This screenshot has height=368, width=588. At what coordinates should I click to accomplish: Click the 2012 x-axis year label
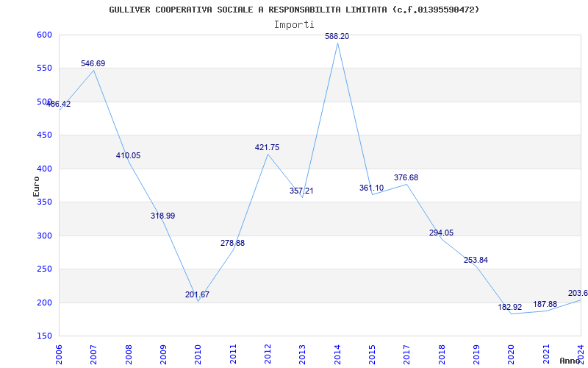pos(268,354)
